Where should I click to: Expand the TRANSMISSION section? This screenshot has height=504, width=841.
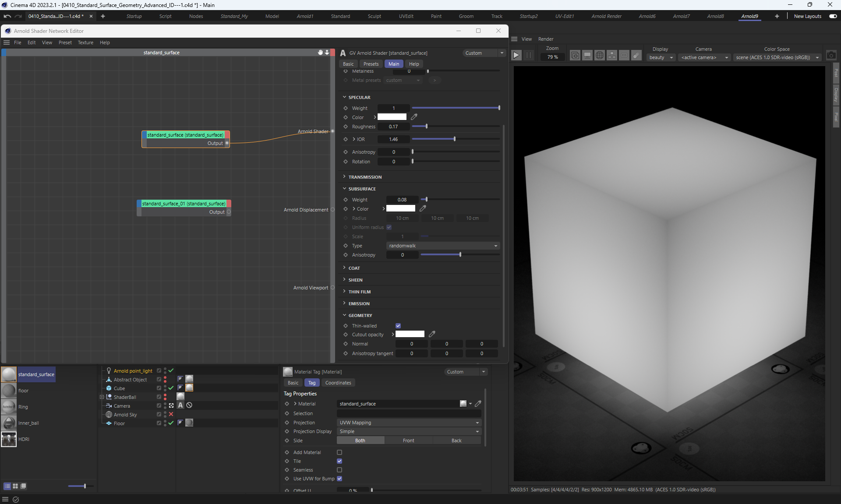pyautogui.click(x=365, y=177)
